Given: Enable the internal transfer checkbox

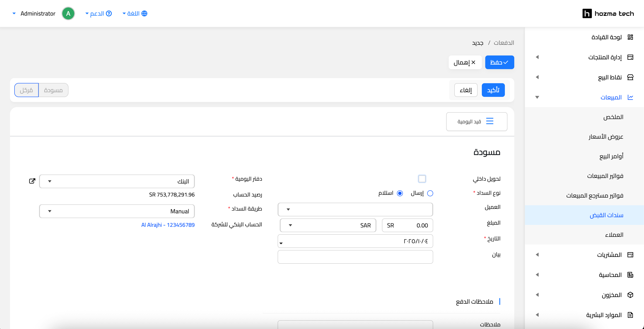Looking at the screenshot, I should 422,179.
